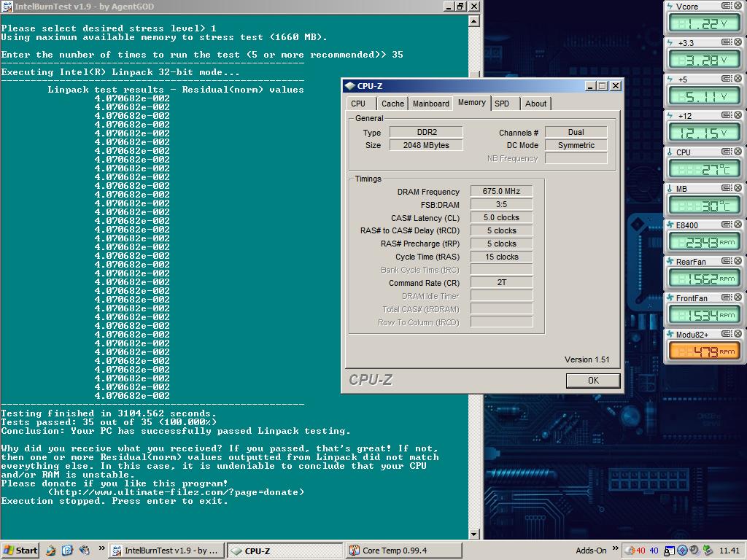Click the blue 40 Core Temp tray icon
The width and height of the screenshot is (747, 560).
654,551
